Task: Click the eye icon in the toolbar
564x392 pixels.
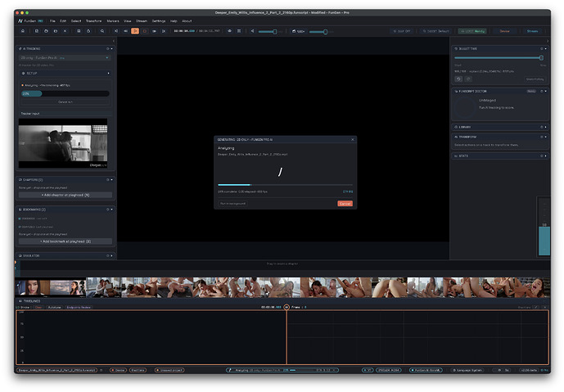Action: click(229, 31)
